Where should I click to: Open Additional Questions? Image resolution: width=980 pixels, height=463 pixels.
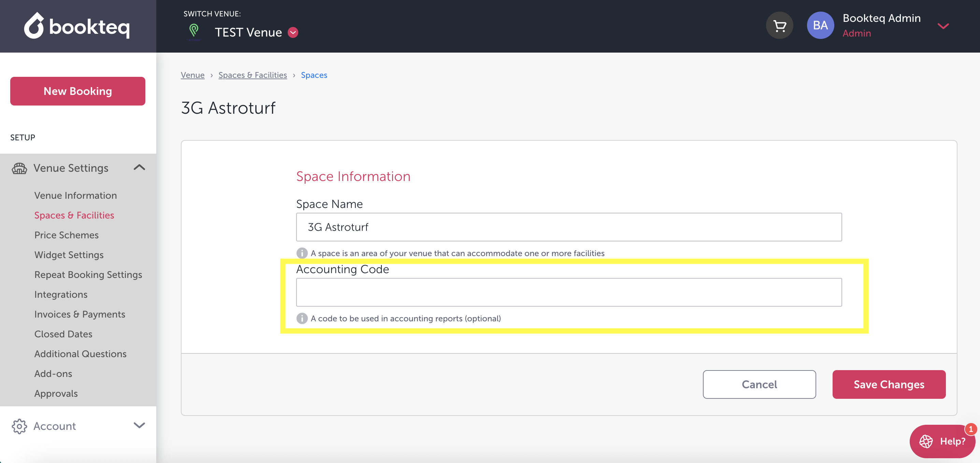click(80, 354)
